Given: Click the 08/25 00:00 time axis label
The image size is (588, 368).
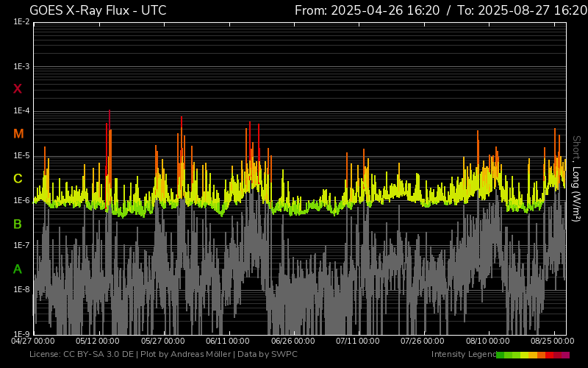Looking at the screenshot, I should (x=552, y=342).
